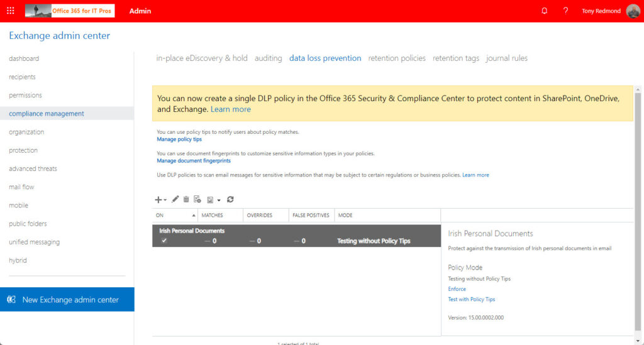Sort by OVERRIDES column header
This screenshot has width=644, height=345.
(x=260, y=216)
